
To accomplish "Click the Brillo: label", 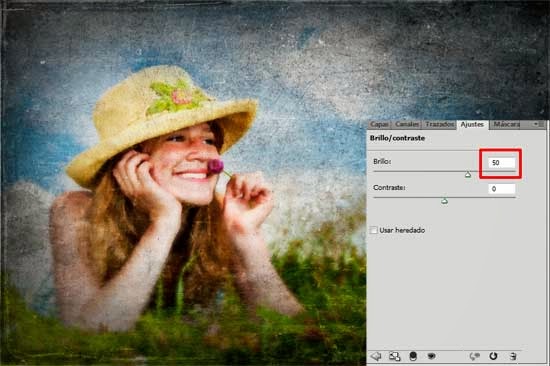I will click(382, 161).
